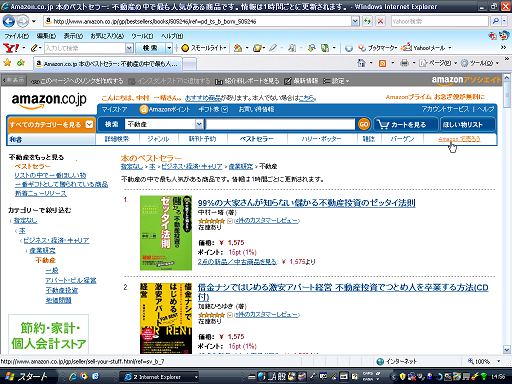Click the バーゲン navigation tab
The width and height of the screenshot is (512, 384).
[x=402, y=139]
